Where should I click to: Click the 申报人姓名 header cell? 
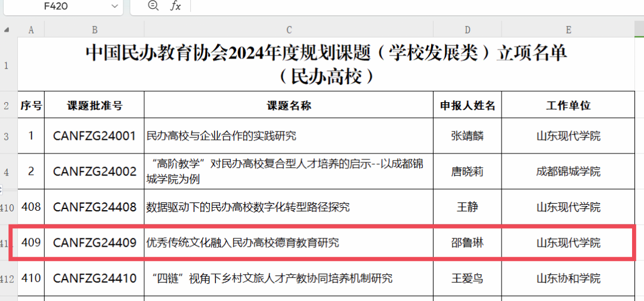pos(467,105)
